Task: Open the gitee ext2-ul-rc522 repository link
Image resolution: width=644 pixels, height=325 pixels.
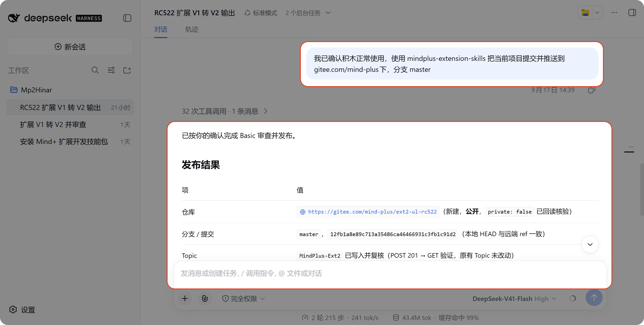Action: (368, 212)
